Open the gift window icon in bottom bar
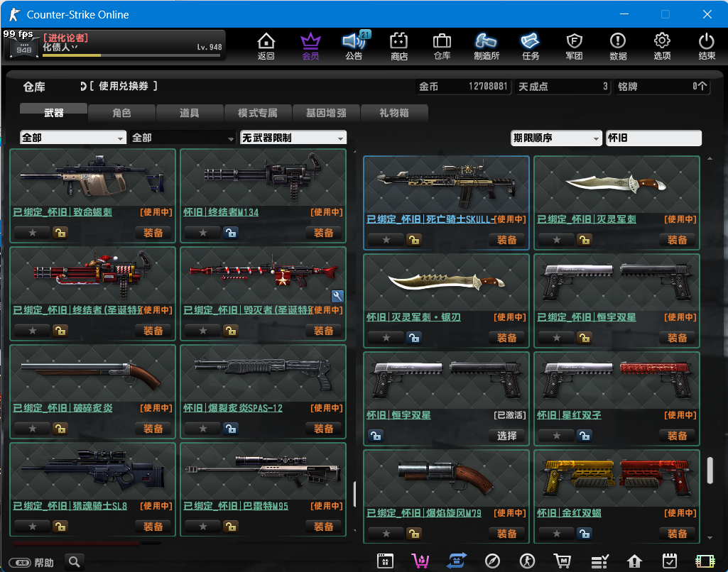Viewport: 728px width, 572px height. [385, 561]
